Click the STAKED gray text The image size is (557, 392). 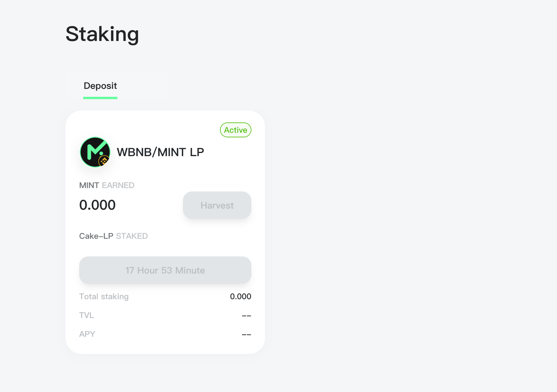pyautogui.click(x=132, y=236)
